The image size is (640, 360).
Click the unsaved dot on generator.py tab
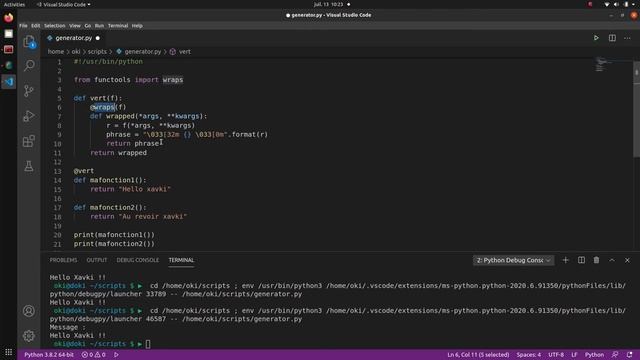pyautogui.click(x=98, y=38)
